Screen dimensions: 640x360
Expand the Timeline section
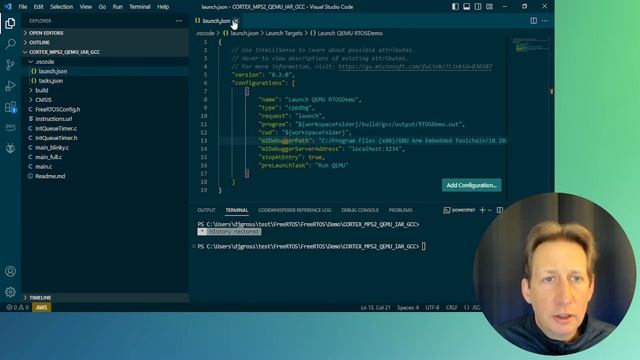click(105, 298)
